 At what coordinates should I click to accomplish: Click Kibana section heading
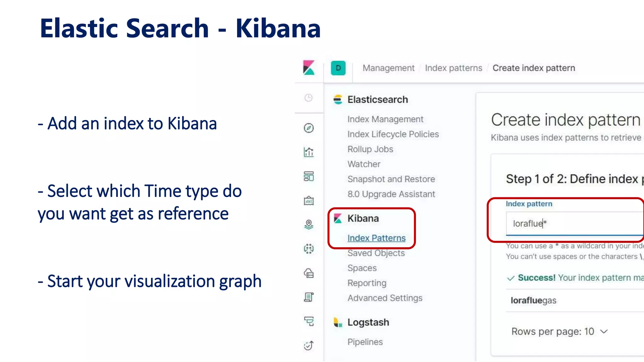click(363, 218)
